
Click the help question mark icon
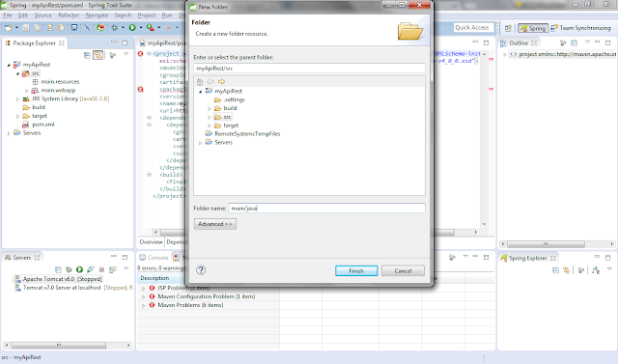[201, 269]
